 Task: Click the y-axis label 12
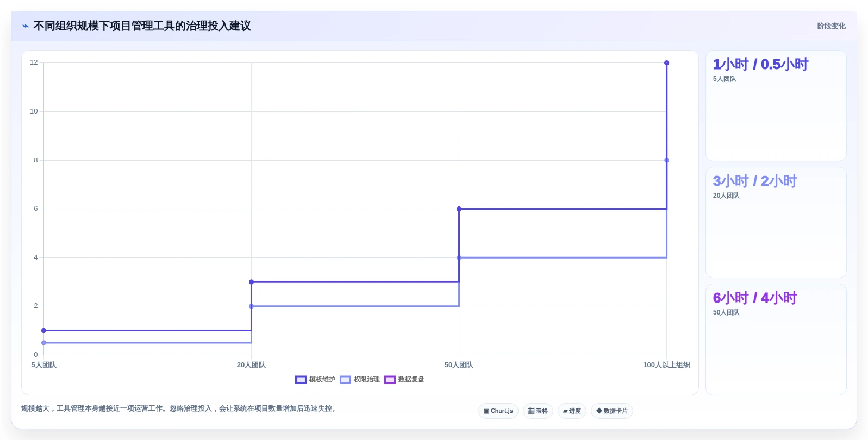(x=34, y=62)
